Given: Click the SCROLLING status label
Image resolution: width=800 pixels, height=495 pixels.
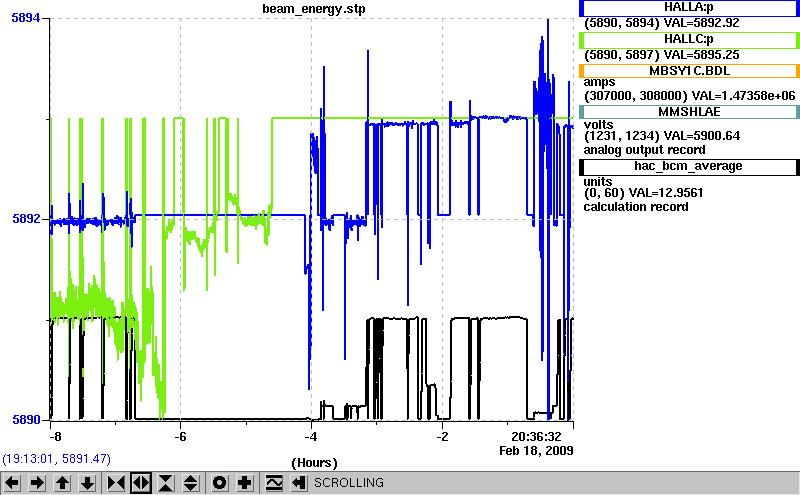Looking at the screenshot, I should click(x=349, y=483).
